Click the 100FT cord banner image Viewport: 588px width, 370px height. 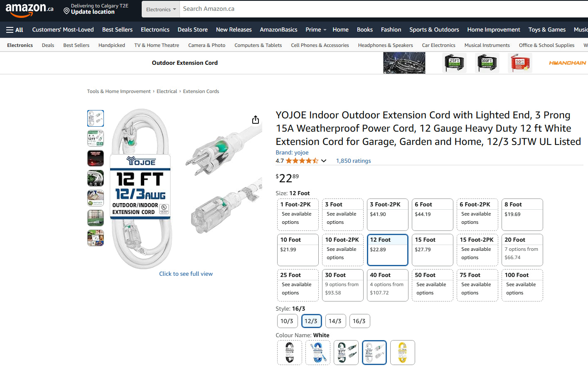(x=487, y=63)
